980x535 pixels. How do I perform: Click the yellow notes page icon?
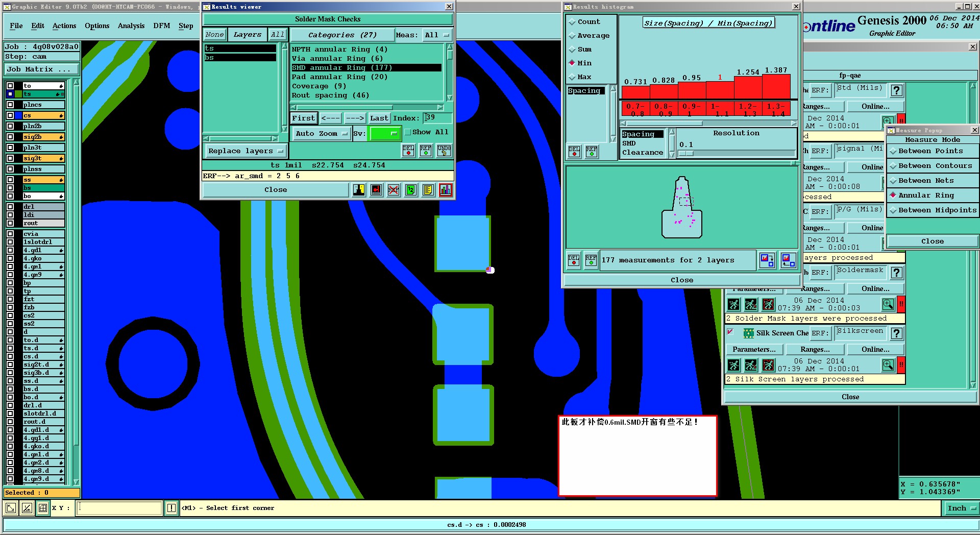point(428,190)
